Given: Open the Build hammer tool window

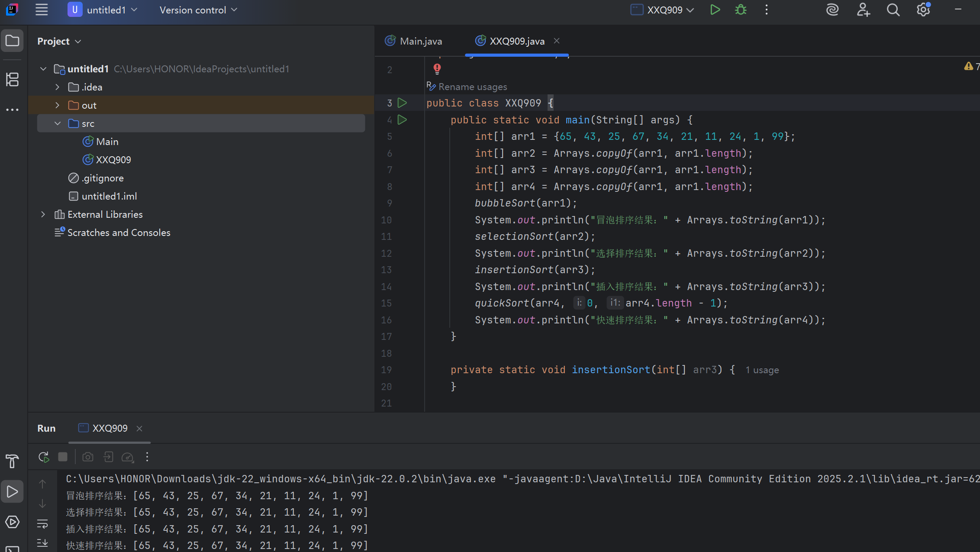Looking at the screenshot, I should [12, 462].
